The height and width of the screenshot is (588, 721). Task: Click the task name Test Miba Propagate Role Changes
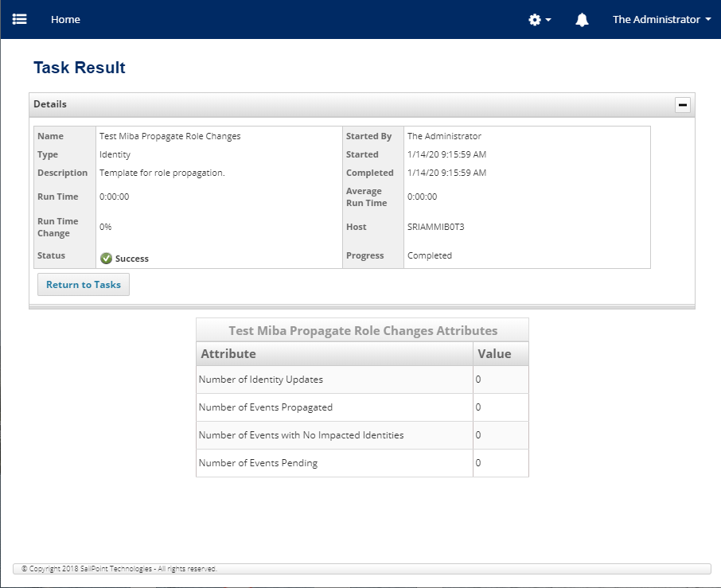pyautogui.click(x=170, y=136)
